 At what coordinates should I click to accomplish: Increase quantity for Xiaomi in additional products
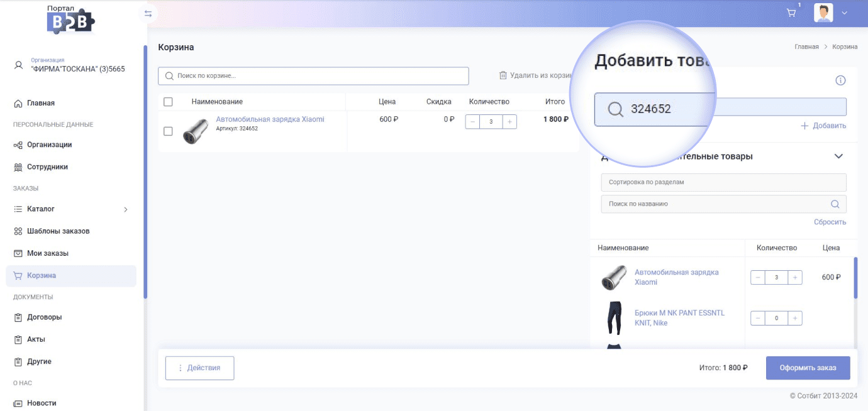point(796,277)
